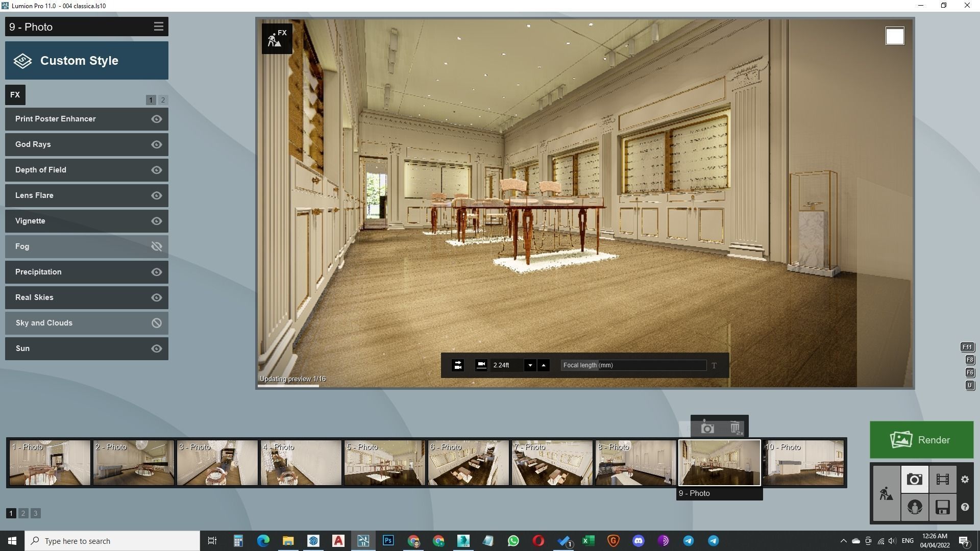The width and height of the screenshot is (980, 551).
Task: Click the F6 shortcut key button
Action: coord(970,373)
